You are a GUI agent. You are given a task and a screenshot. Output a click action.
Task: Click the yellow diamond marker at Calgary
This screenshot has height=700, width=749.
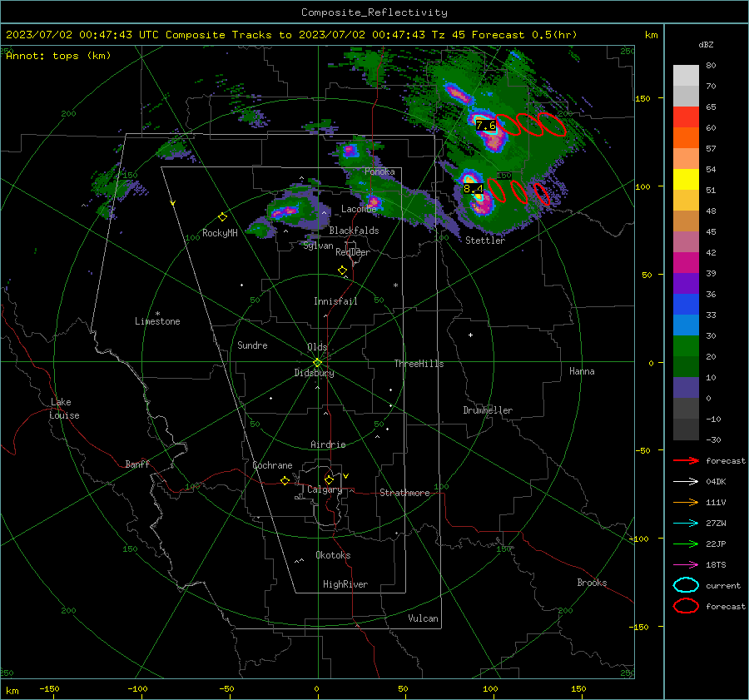pyautogui.click(x=329, y=479)
